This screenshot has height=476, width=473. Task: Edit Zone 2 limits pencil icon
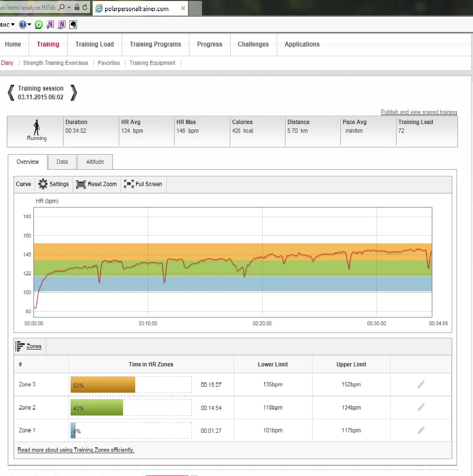pyautogui.click(x=421, y=408)
